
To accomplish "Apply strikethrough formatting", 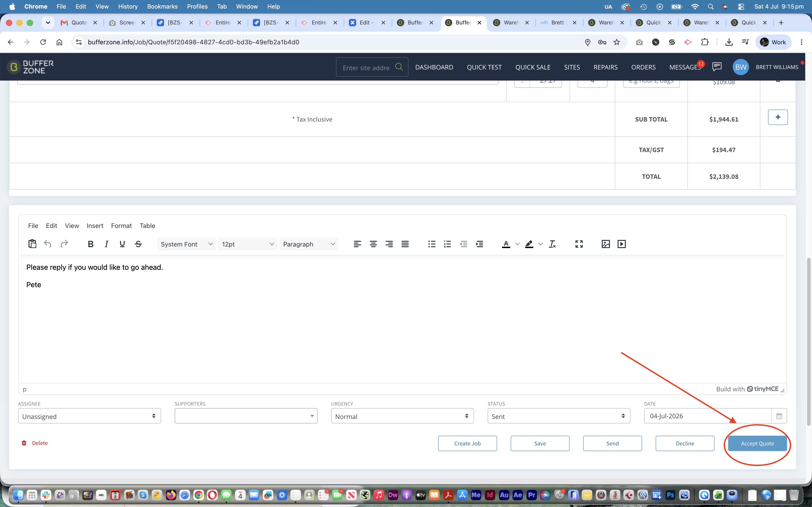I will (138, 244).
